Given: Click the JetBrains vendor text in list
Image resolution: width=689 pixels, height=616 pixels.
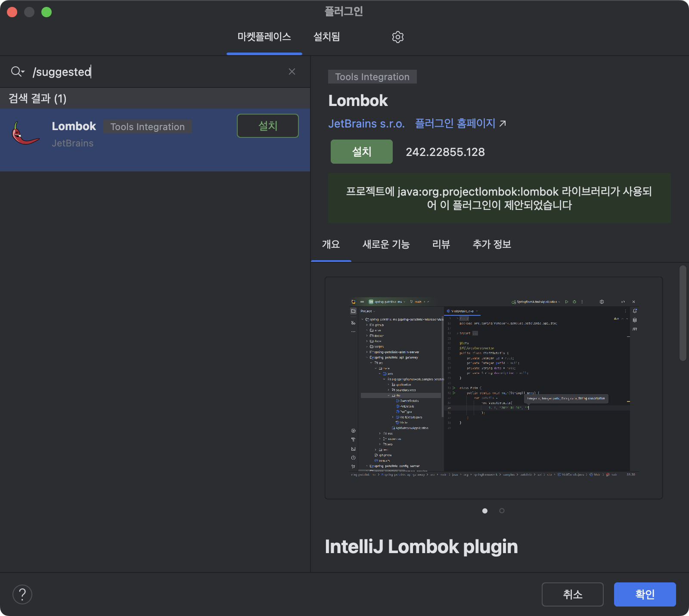Looking at the screenshot, I should 73,143.
